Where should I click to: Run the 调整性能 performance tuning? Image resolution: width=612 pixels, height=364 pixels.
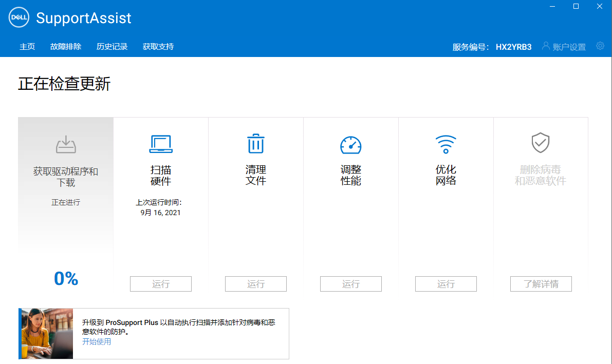(x=351, y=284)
